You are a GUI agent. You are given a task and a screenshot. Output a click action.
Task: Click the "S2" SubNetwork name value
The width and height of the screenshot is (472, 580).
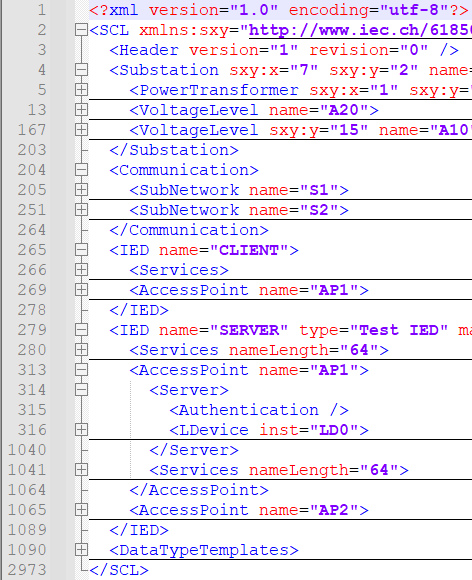click(x=319, y=210)
